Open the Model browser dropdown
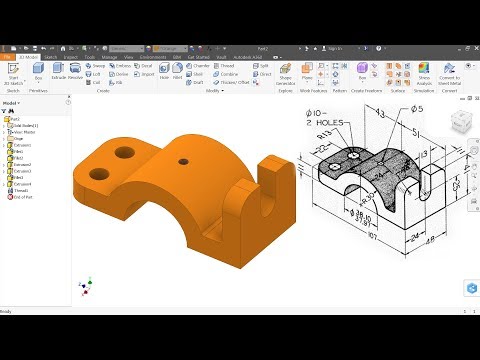This screenshot has height=360, width=480. click(x=11, y=103)
